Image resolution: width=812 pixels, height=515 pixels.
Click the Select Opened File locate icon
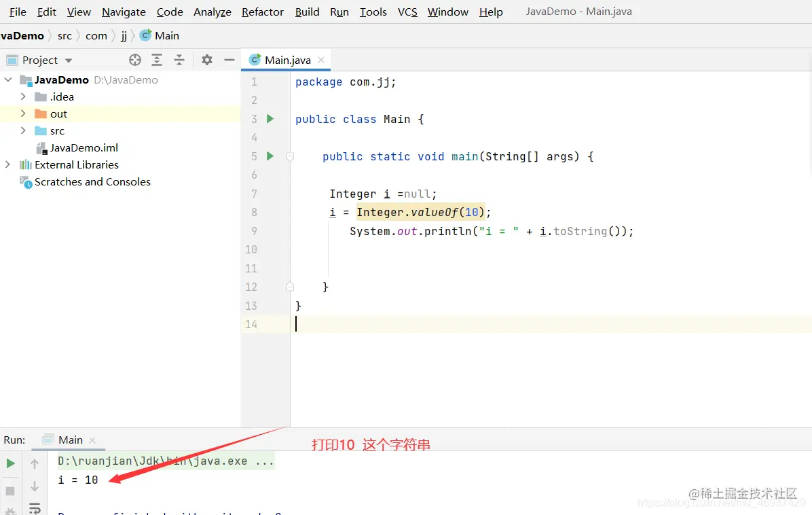tap(135, 60)
